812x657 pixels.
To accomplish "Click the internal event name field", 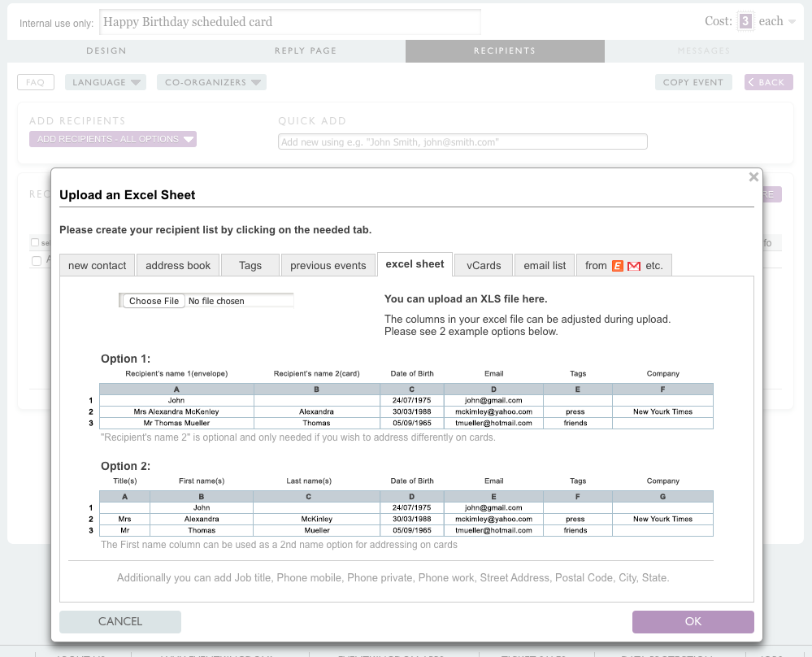I will [289, 22].
